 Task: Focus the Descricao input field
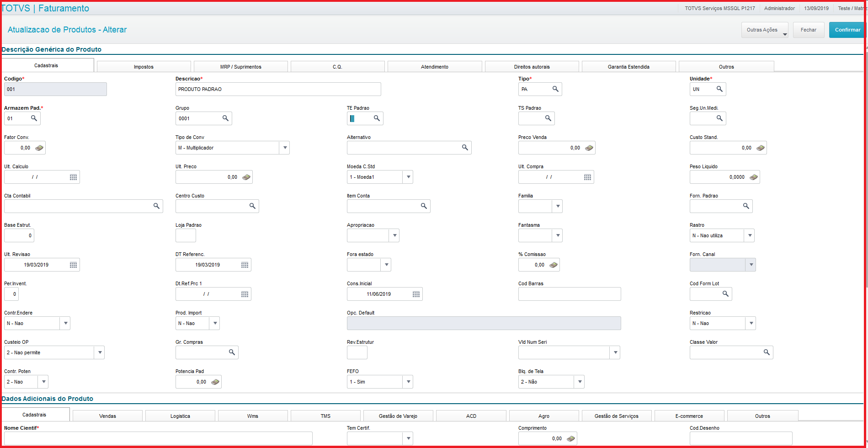(278, 89)
